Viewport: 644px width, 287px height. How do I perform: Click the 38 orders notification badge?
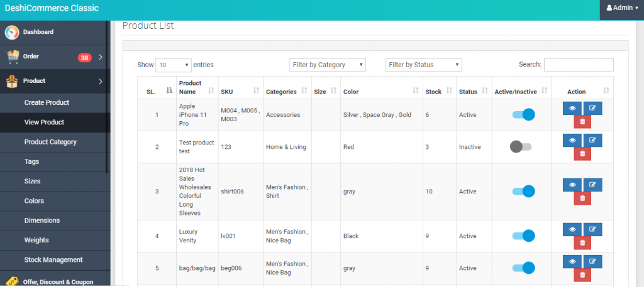85,58
